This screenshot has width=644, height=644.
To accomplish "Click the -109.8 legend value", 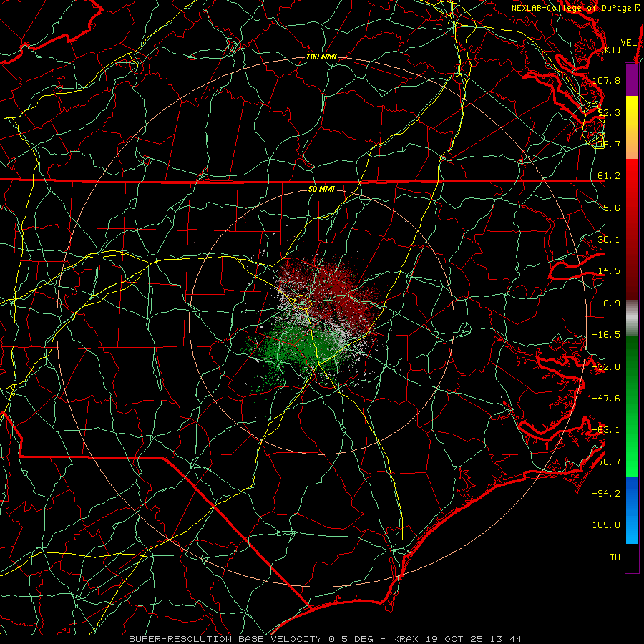I will tap(604, 525).
